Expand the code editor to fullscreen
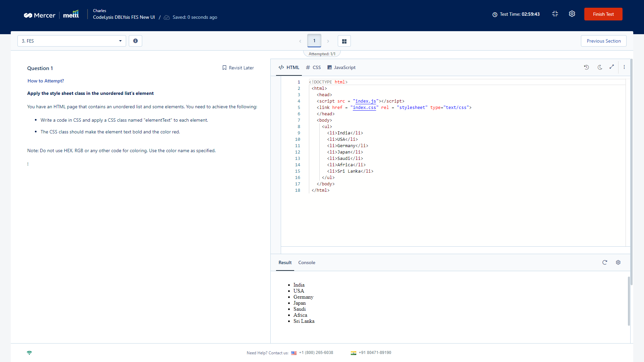This screenshot has width=644, height=362. click(x=612, y=67)
